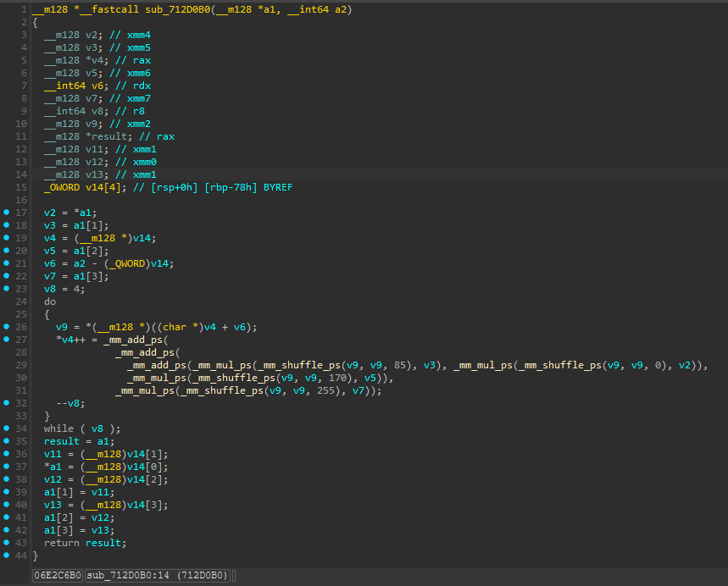Click breakpoint marker beside line 35

tap(7, 441)
